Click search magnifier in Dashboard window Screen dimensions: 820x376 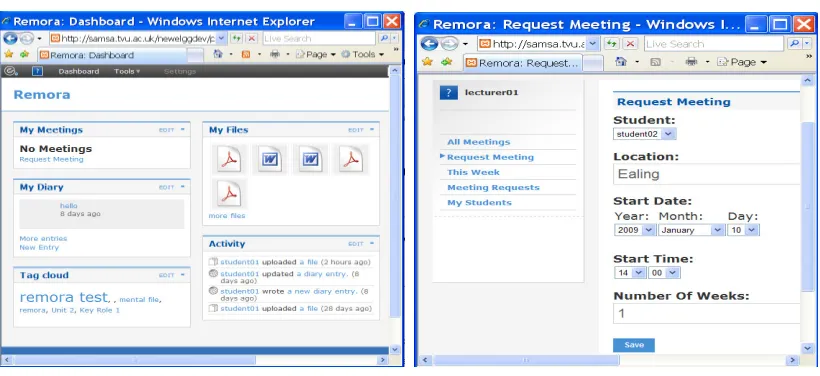[x=384, y=38]
